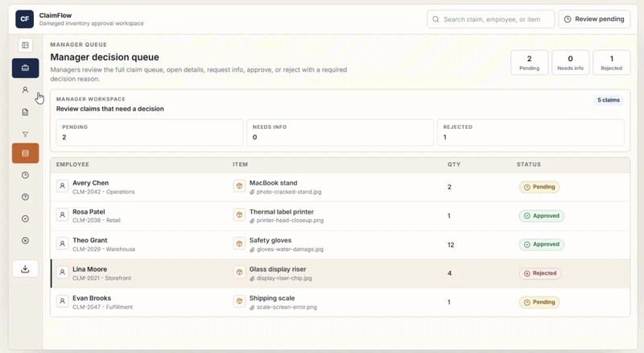Select the Evan Brooks name text

92,298
